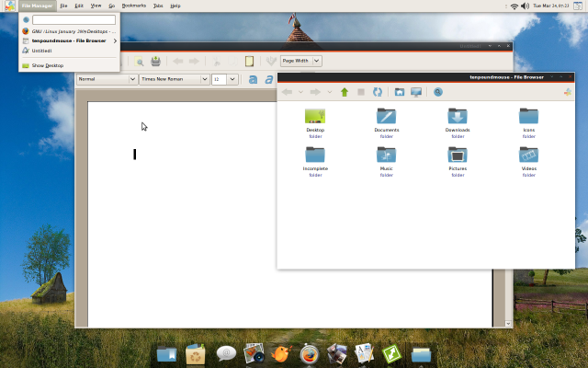Click the Print Preview icon in Untitled1 window
The width and height of the screenshot is (588, 368).
(139, 62)
